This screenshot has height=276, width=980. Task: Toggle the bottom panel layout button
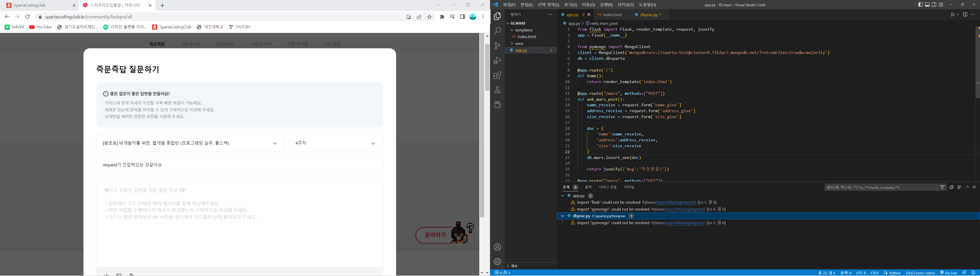pyautogui.click(x=927, y=5)
